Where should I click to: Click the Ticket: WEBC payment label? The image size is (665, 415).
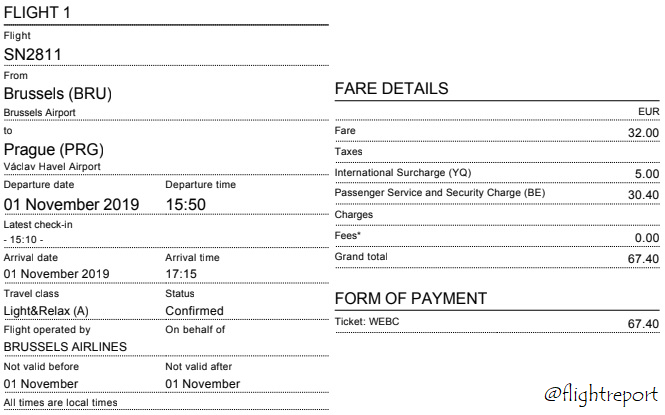[367, 322]
